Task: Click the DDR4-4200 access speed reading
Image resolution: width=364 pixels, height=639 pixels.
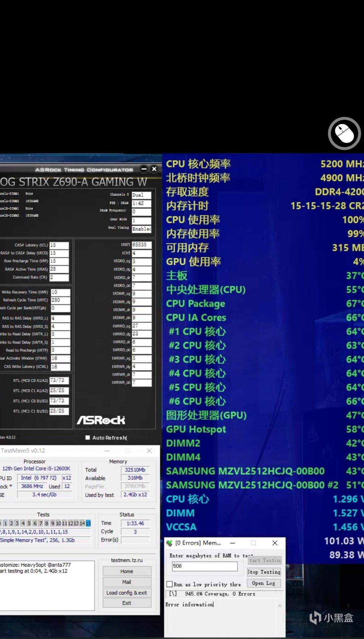Action: pos(339,192)
